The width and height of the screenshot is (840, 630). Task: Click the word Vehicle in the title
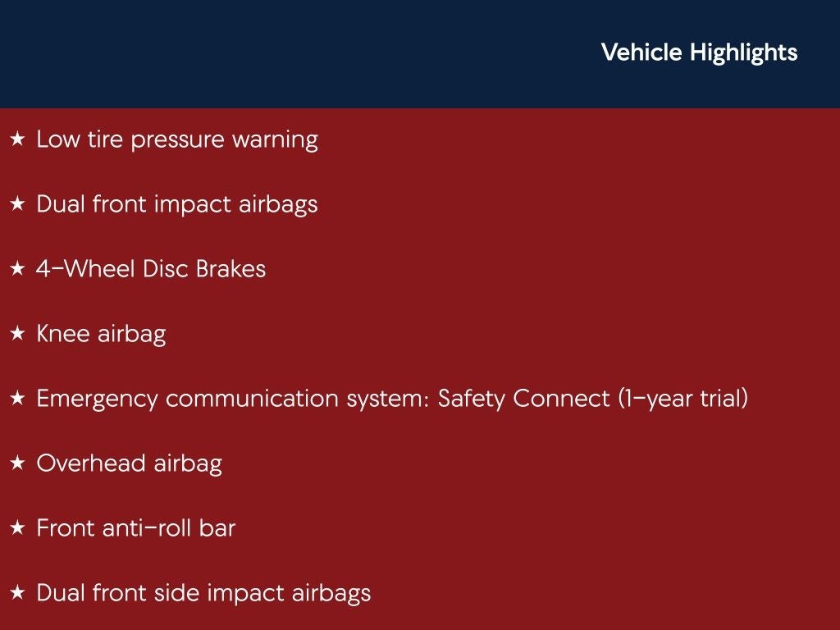click(x=641, y=52)
